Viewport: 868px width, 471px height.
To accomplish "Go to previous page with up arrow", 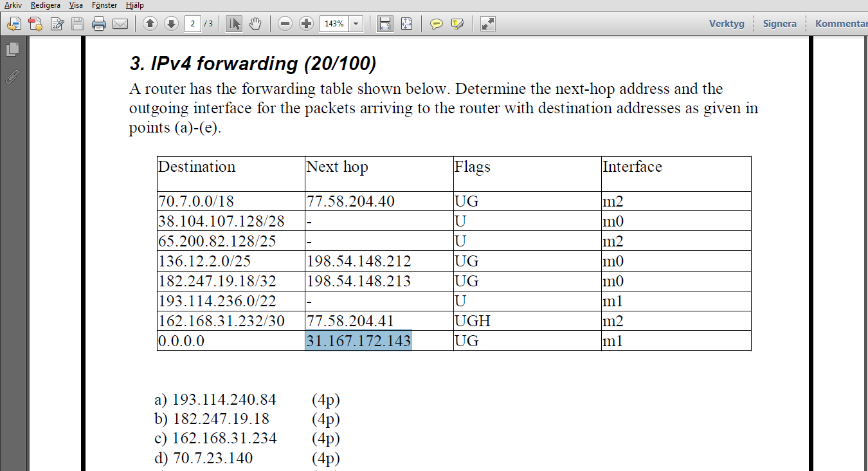I will pos(150,24).
